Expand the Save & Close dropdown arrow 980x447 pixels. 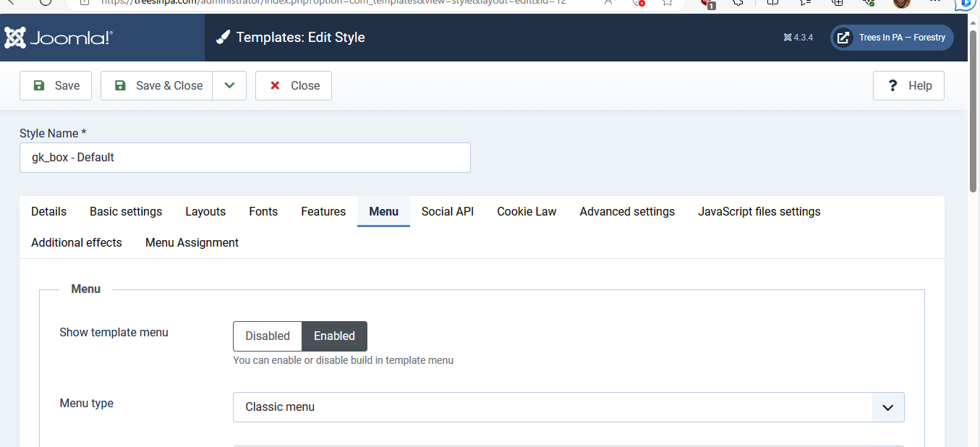point(229,85)
